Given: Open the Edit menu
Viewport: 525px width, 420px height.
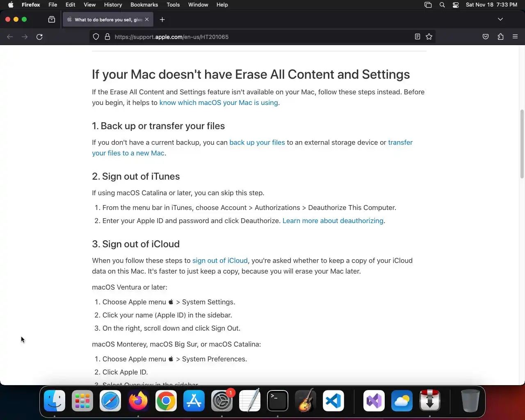Looking at the screenshot, I should [71, 5].
